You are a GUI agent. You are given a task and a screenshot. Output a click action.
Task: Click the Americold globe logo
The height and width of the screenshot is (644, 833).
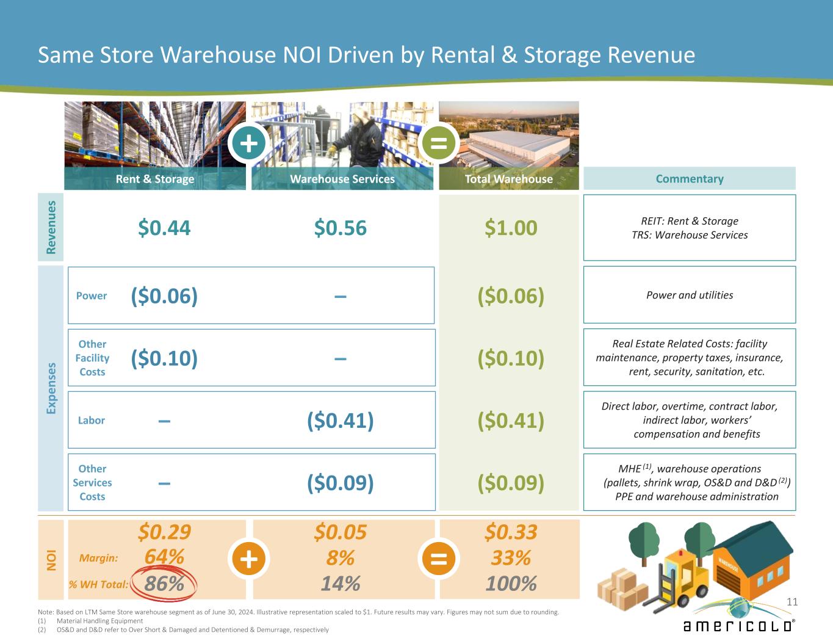click(x=738, y=615)
